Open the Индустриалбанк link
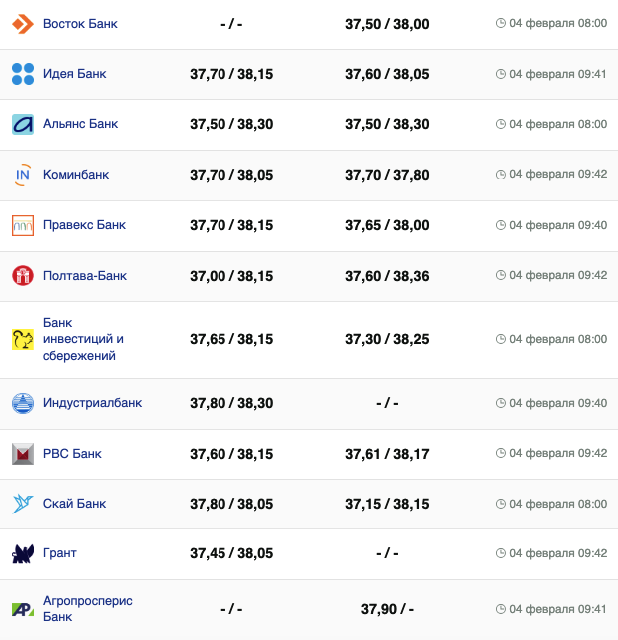Screen dimensions: 618x640 coord(92,403)
